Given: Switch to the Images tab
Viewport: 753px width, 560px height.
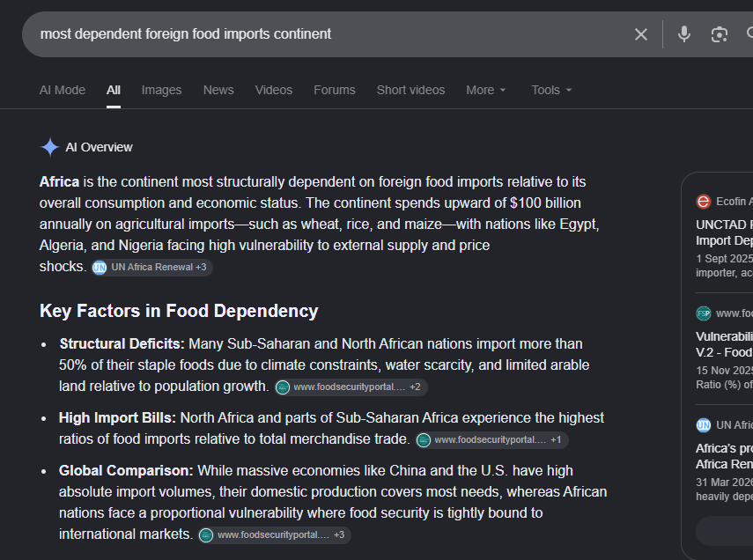Looking at the screenshot, I should point(161,90).
